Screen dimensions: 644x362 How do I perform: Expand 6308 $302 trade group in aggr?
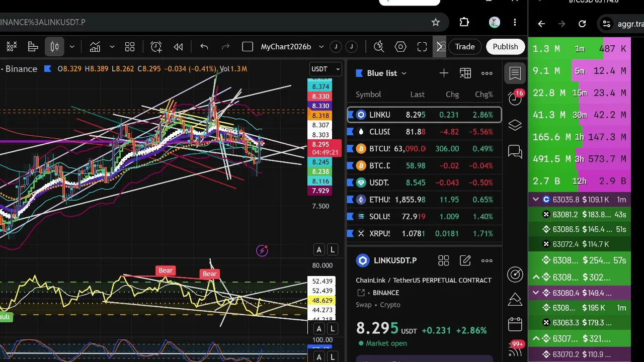pyautogui.click(x=536, y=277)
